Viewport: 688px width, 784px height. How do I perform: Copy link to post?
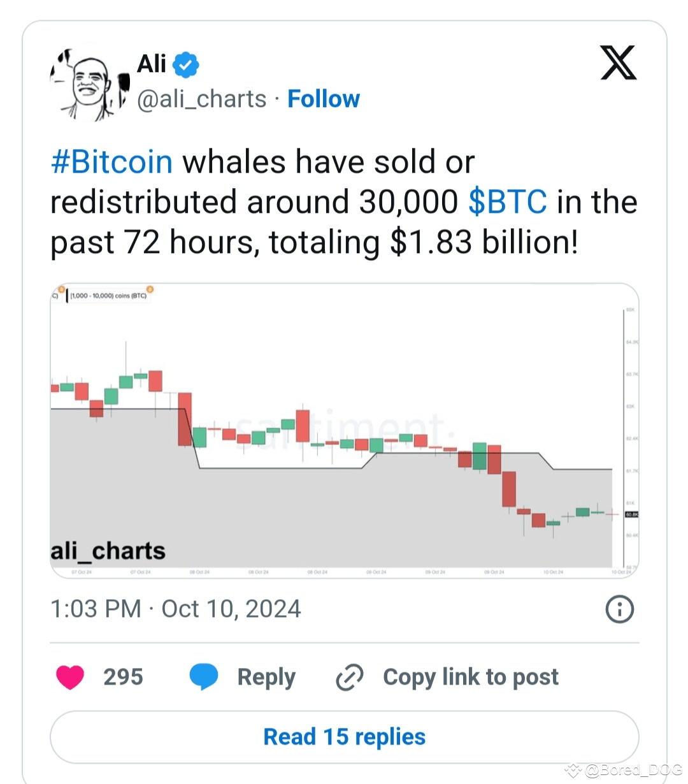(x=471, y=677)
